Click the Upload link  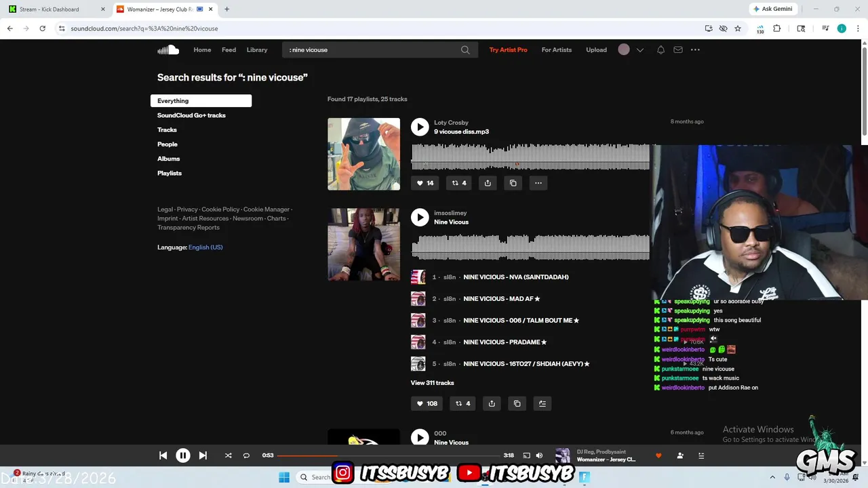pyautogui.click(x=596, y=49)
